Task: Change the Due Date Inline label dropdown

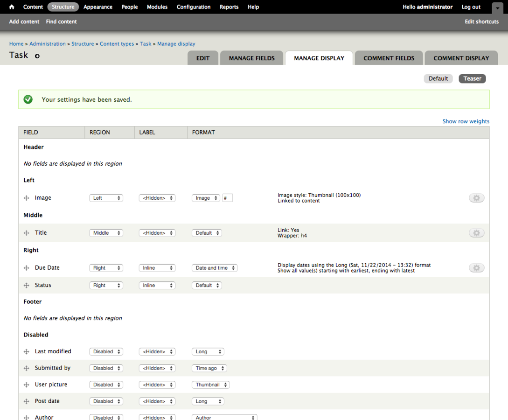Action: [x=157, y=268]
